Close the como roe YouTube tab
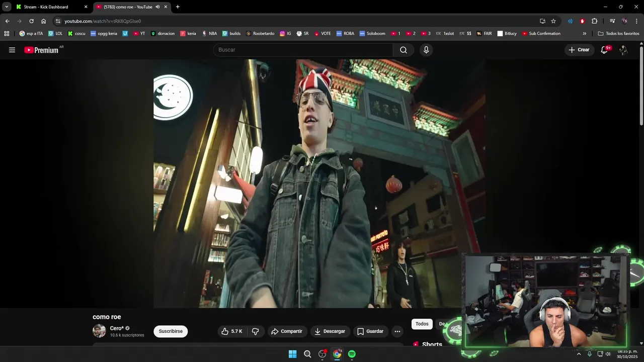 (166, 7)
